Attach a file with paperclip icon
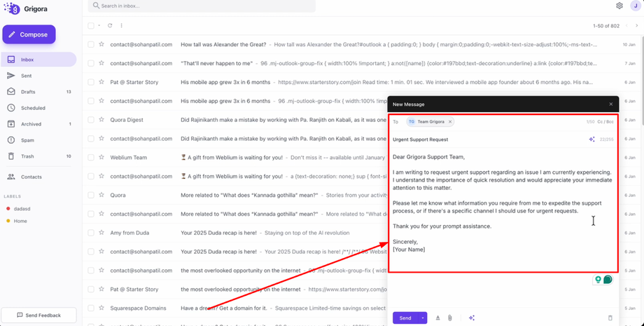 449,318
